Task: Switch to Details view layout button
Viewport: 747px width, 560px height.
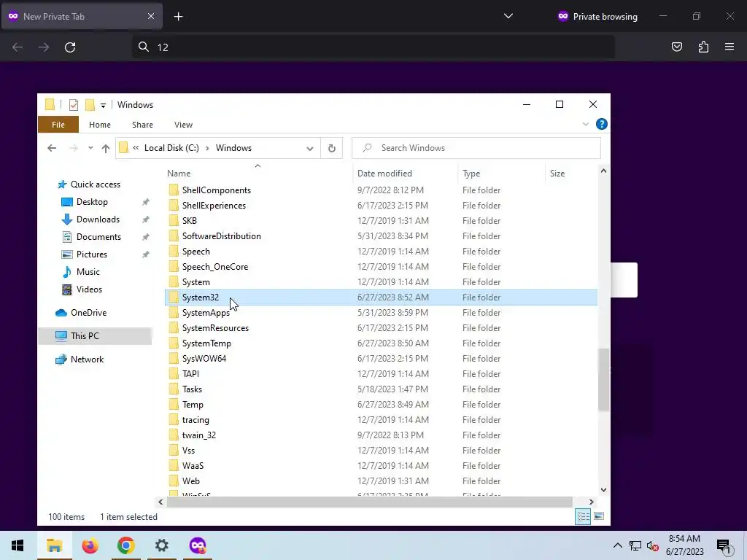Action: (x=583, y=517)
